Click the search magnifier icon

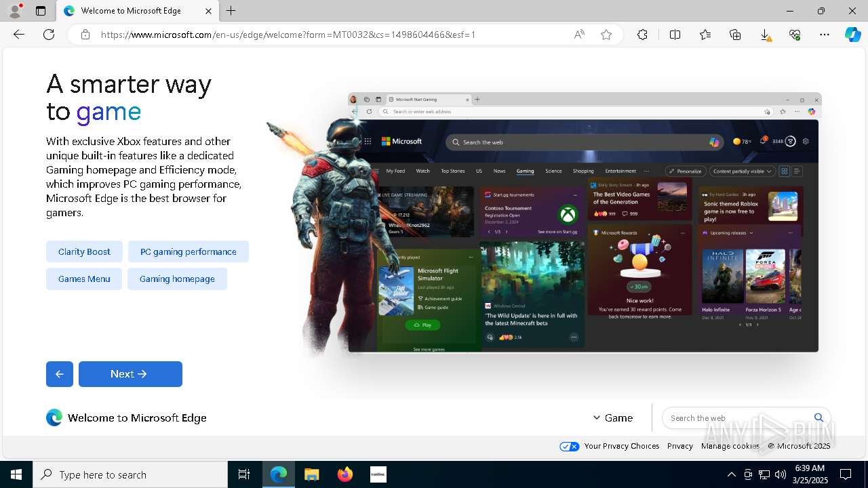click(x=818, y=418)
